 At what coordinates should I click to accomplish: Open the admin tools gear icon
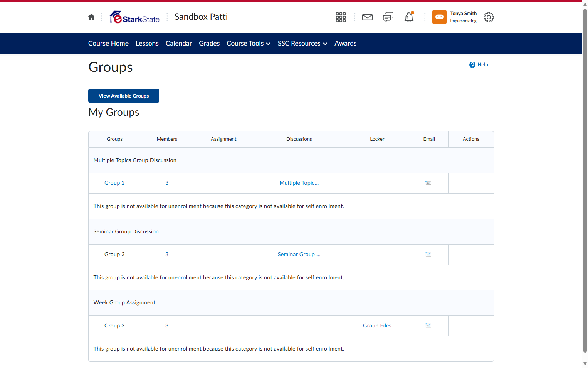[x=489, y=17]
